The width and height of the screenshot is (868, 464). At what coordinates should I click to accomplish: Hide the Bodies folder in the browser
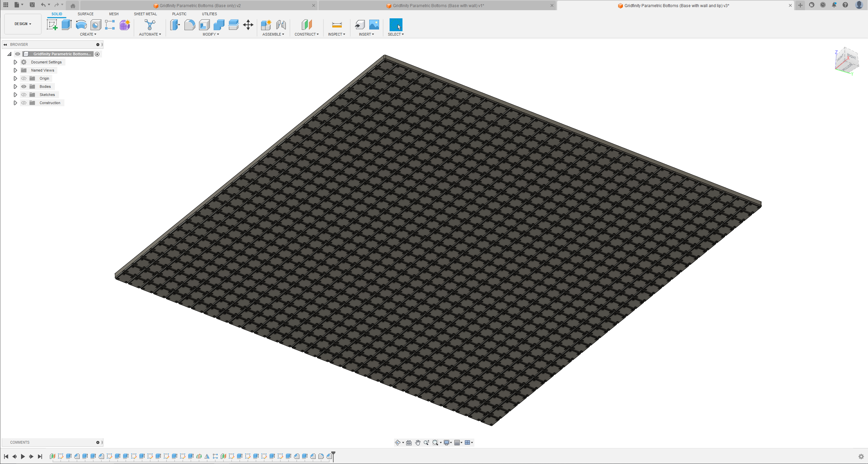pos(24,86)
